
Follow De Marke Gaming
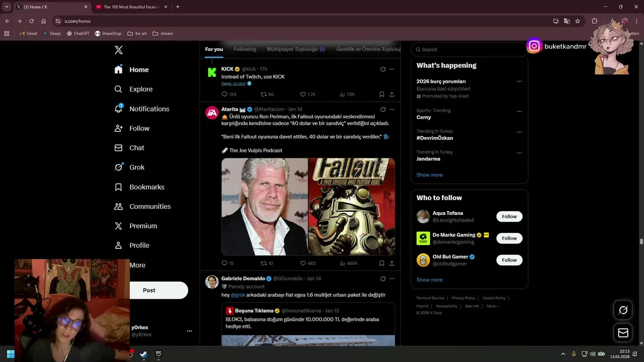[509, 238]
